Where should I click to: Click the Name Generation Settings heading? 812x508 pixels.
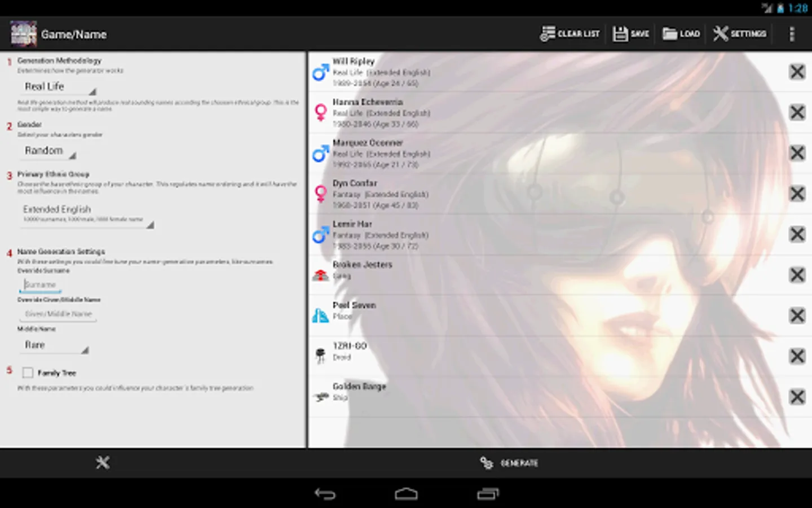click(61, 252)
